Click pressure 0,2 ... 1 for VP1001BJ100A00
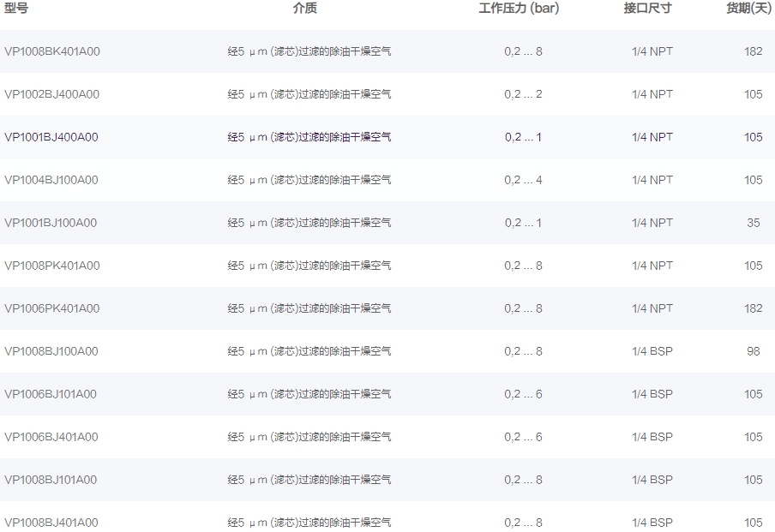The width and height of the screenshot is (775, 532). [524, 223]
